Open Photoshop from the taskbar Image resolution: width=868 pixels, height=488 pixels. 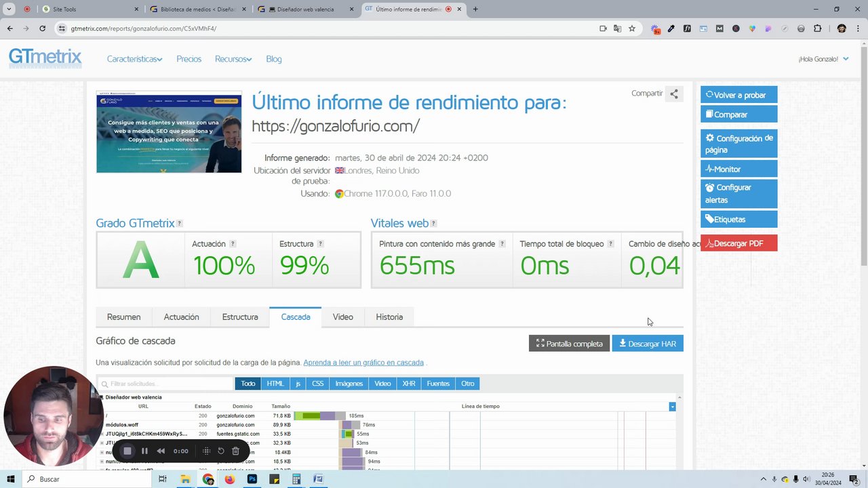coord(252,479)
